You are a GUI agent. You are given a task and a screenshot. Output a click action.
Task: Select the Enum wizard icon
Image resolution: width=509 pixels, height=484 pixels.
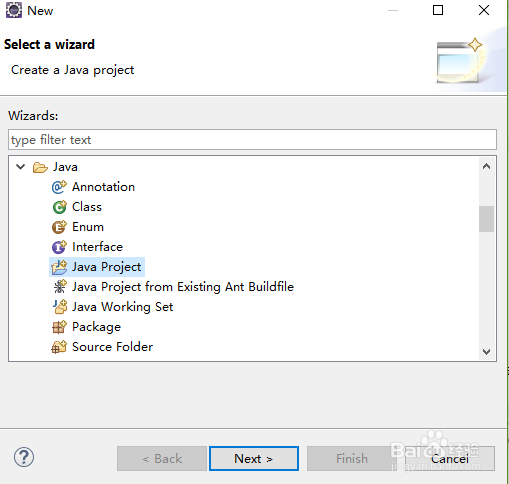[x=59, y=227]
